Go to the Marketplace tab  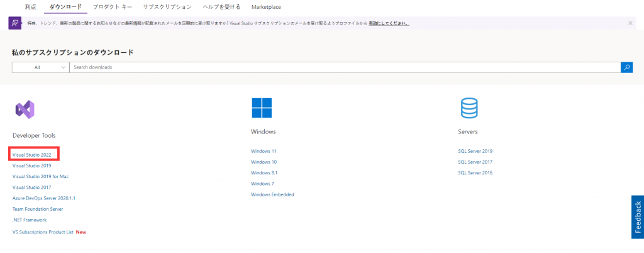[x=266, y=7]
